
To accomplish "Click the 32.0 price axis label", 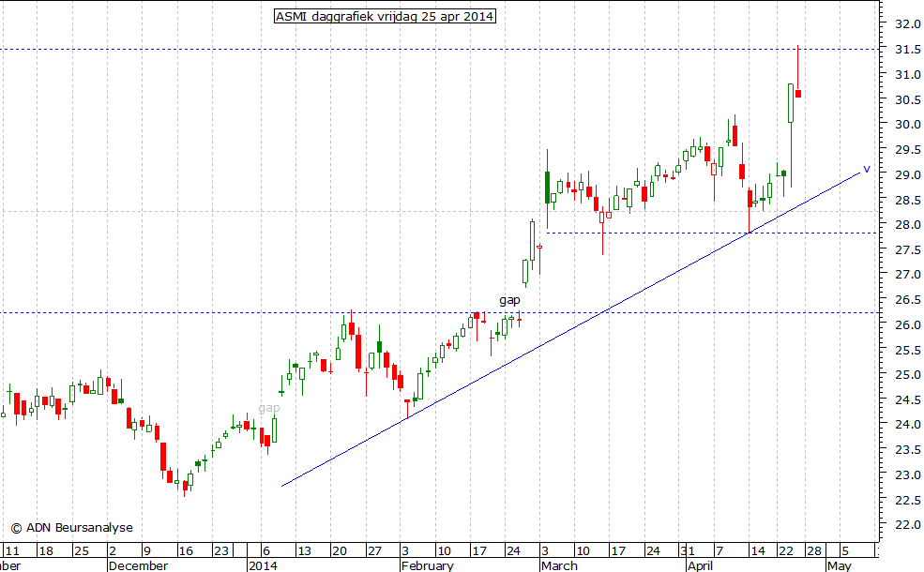I will (x=907, y=24).
